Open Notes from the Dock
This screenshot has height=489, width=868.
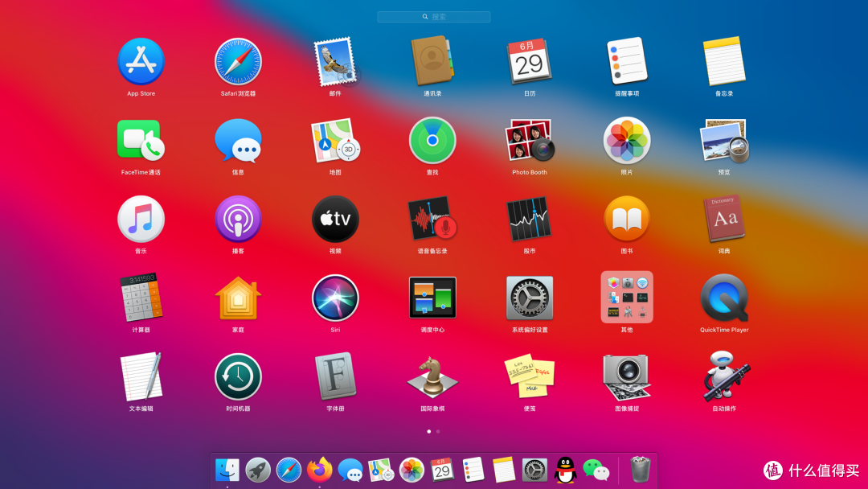pos(504,471)
